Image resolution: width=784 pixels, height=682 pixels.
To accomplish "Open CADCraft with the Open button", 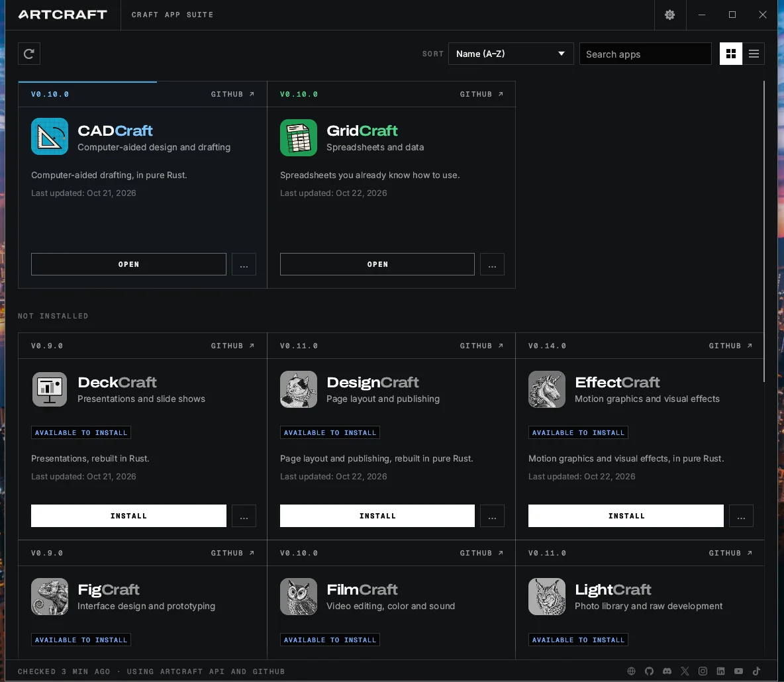I will point(128,264).
